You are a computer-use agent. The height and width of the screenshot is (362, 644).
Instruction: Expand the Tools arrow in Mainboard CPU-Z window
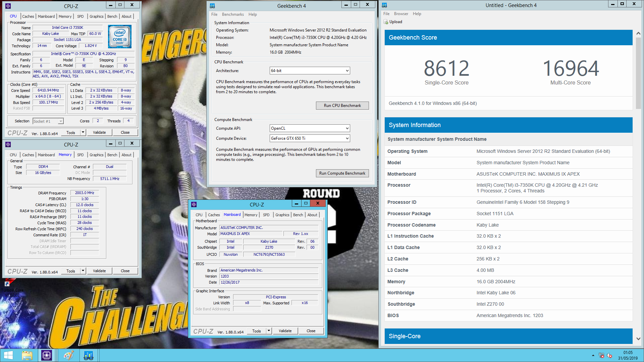point(269,331)
